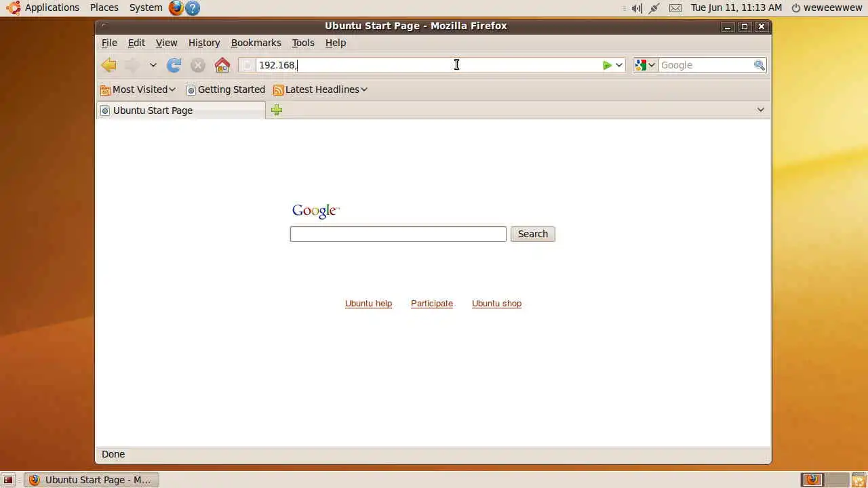The width and height of the screenshot is (868, 488).
Task: Click the volume speaker icon
Action: [x=636, y=8]
